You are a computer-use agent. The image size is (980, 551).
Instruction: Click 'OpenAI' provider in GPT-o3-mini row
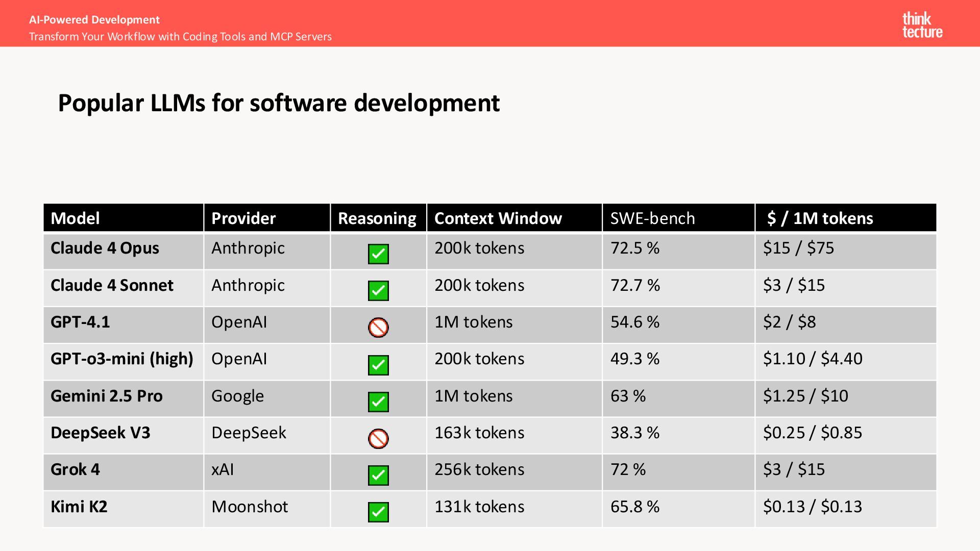pos(239,359)
